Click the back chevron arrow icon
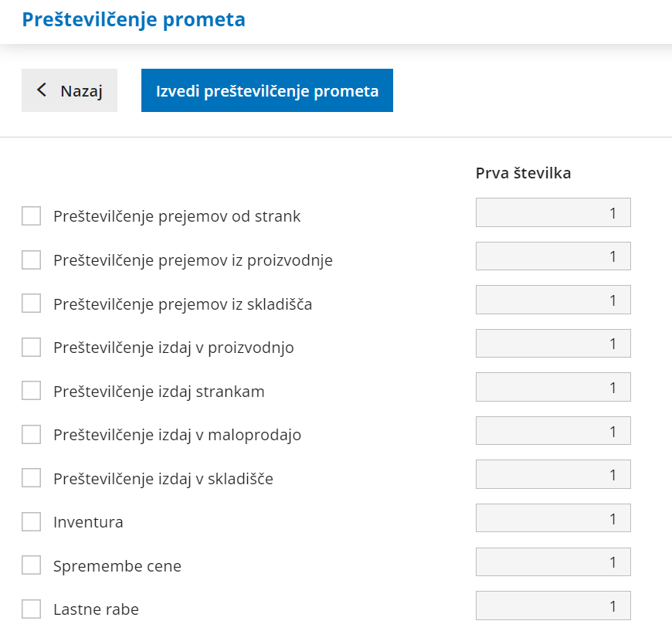The width and height of the screenshot is (672, 631). 42,90
